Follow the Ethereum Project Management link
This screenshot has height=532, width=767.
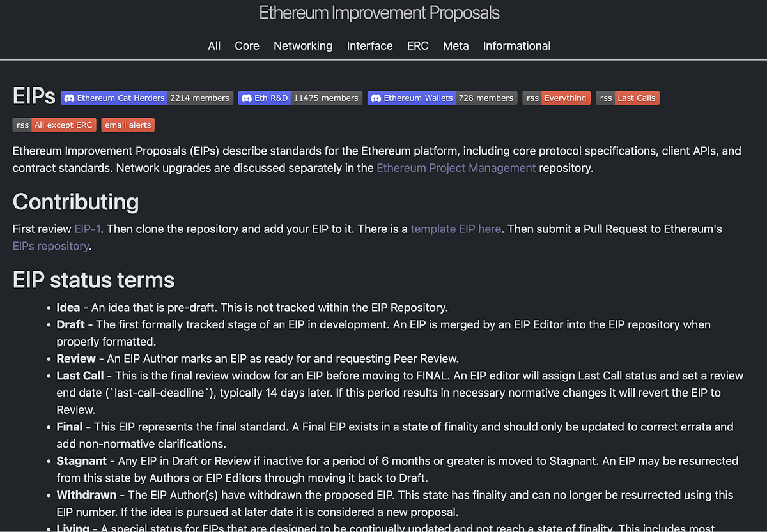[456, 168]
